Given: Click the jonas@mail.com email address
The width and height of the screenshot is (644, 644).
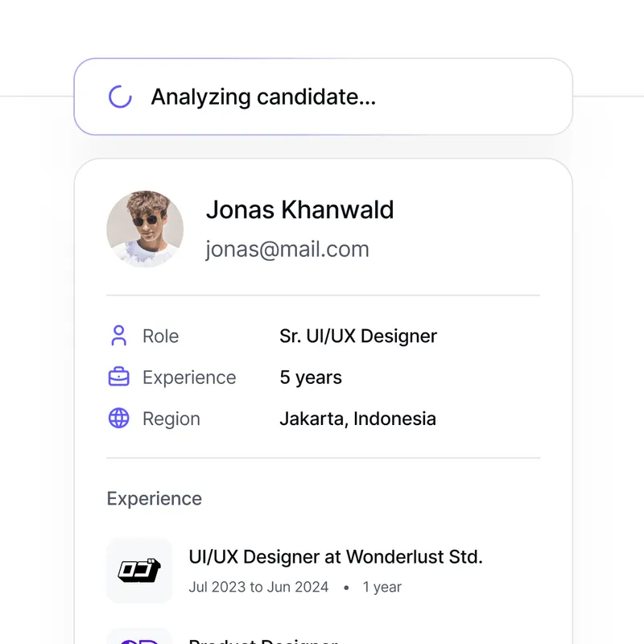Looking at the screenshot, I should (287, 250).
